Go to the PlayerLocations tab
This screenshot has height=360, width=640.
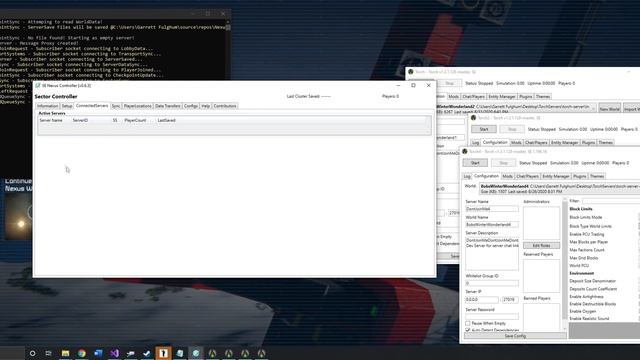point(138,106)
